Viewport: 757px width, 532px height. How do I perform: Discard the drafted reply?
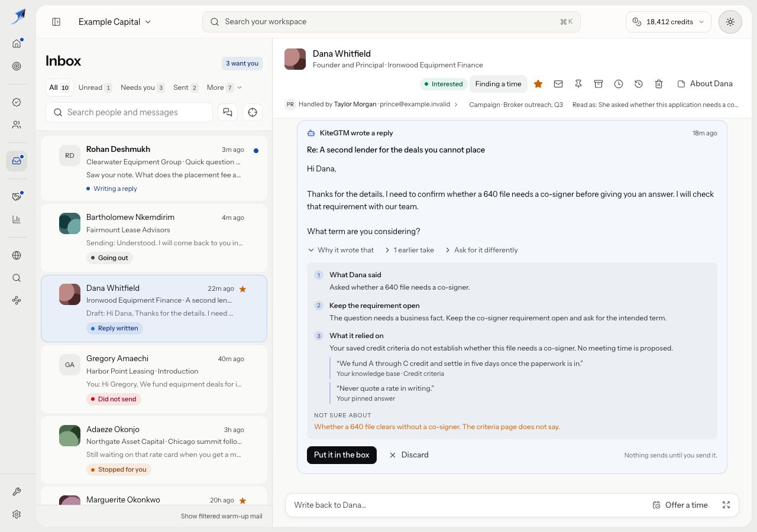[409, 455]
